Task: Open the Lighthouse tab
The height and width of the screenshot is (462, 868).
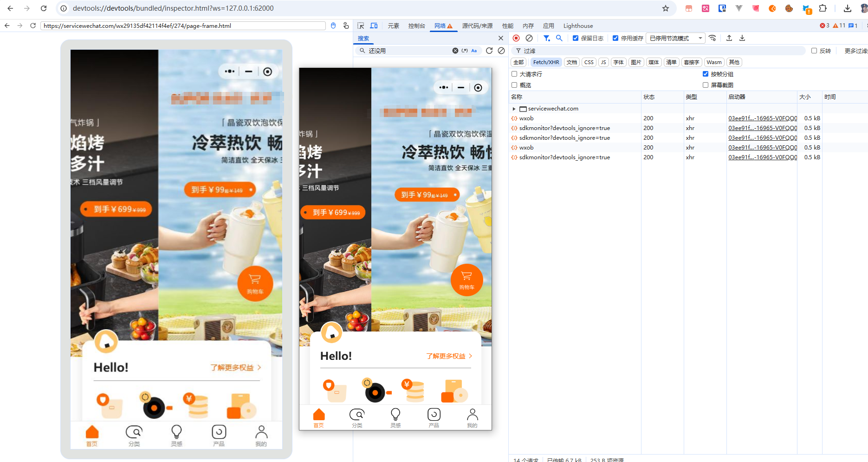Action: click(578, 26)
